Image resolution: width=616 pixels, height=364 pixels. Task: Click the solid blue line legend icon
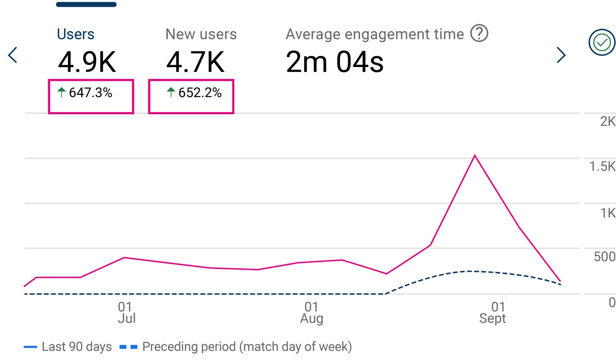(32, 346)
